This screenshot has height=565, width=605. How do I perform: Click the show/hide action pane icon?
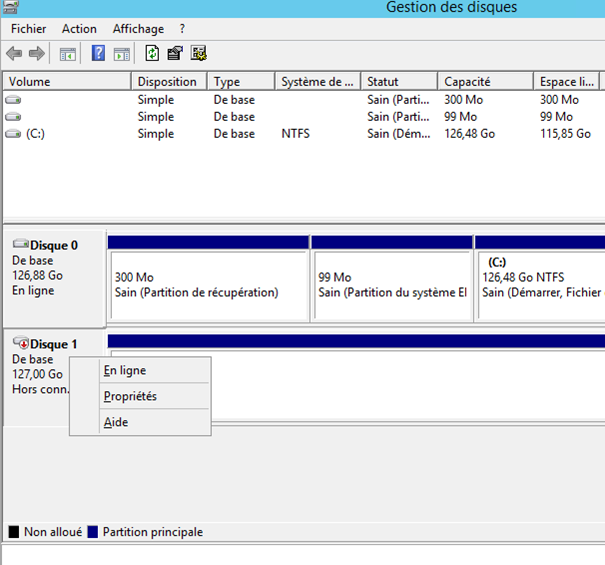tap(122, 54)
